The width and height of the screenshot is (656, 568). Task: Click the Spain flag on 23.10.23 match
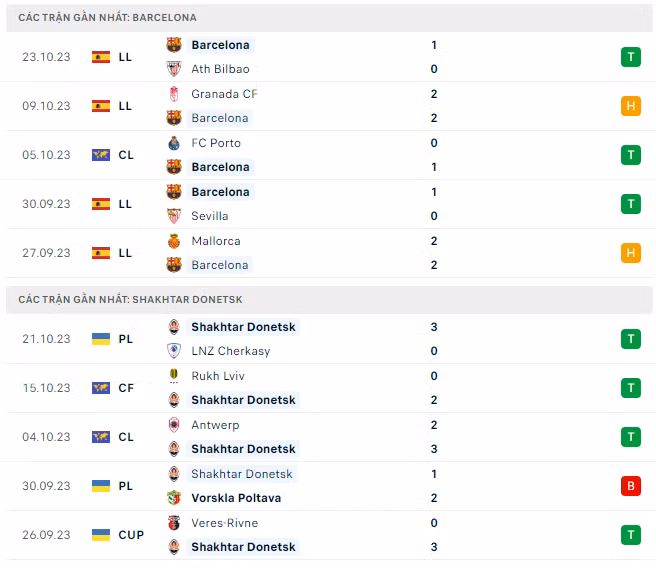click(x=101, y=57)
